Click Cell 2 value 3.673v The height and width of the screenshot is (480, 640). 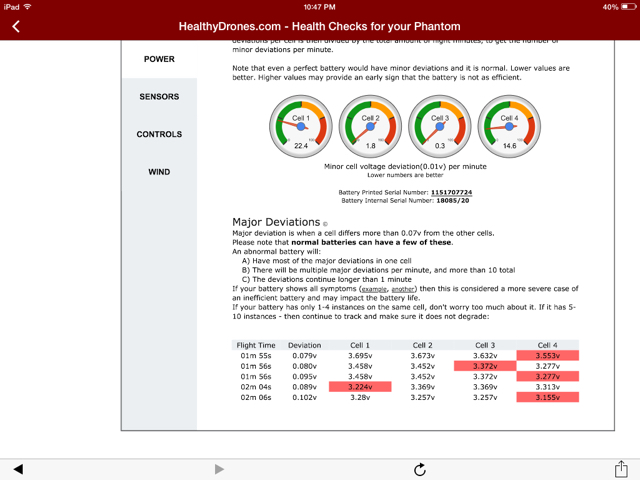422,356
